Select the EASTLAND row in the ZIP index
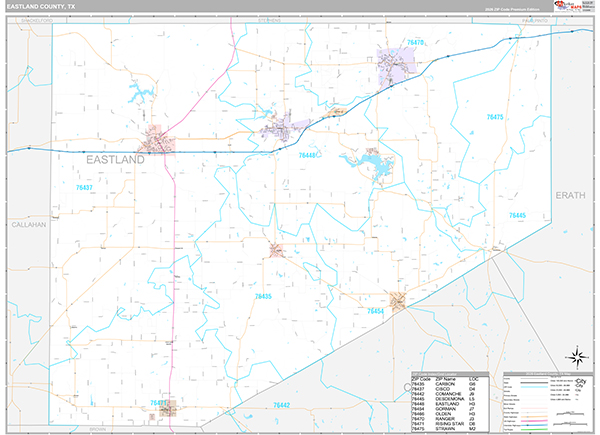This screenshot has width=600, height=435. click(450, 404)
